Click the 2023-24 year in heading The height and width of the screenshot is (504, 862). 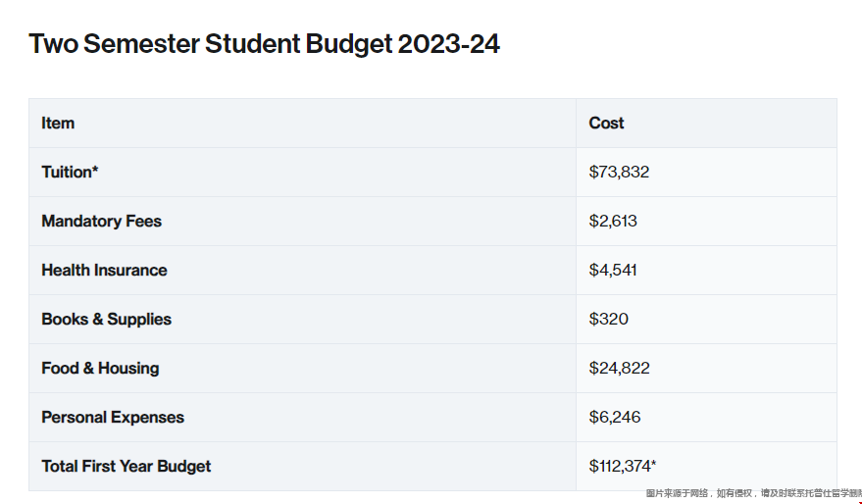(448, 44)
